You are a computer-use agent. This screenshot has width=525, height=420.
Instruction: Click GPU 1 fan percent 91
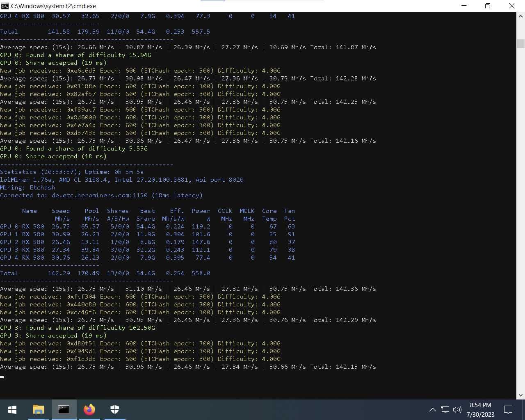coord(291,234)
